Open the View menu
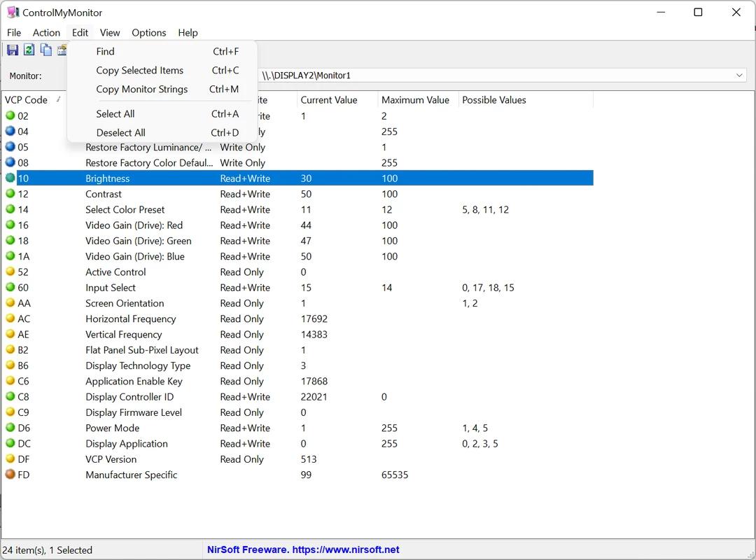Image resolution: width=756 pixels, height=560 pixels. click(x=110, y=33)
